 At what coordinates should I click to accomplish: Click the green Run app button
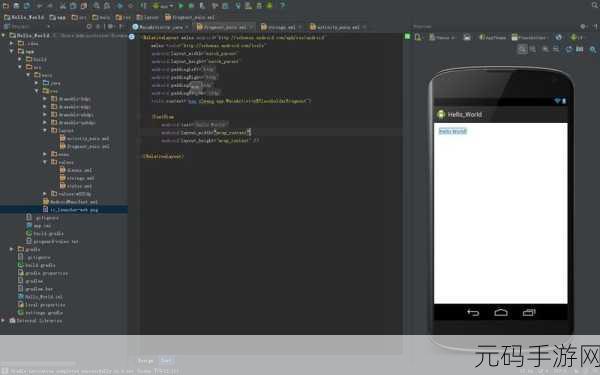[181, 6]
